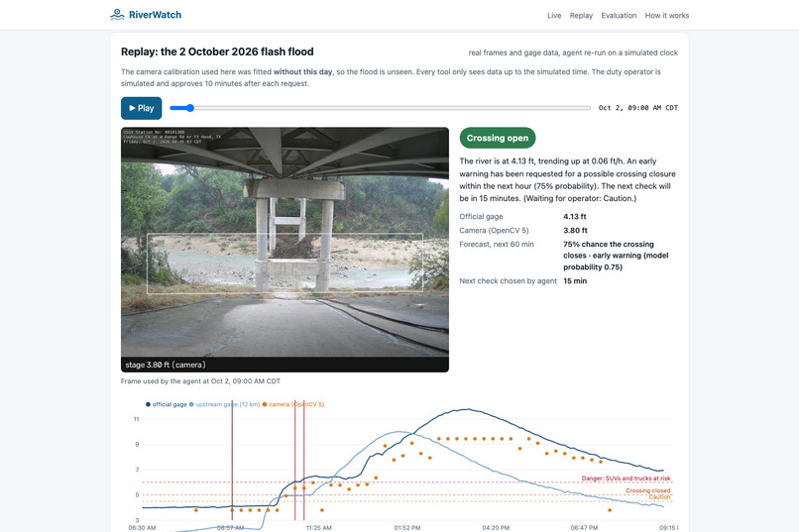Click the peak of the official gage curve

pos(466,409)
